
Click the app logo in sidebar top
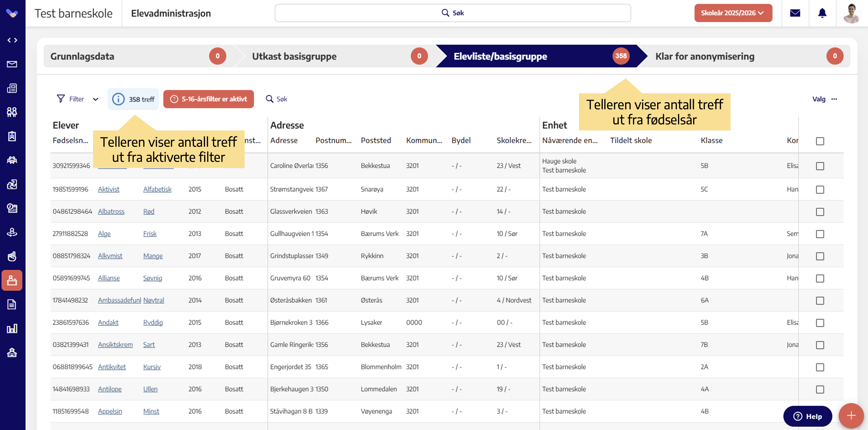pyautogui.click(x=12, y=14)
